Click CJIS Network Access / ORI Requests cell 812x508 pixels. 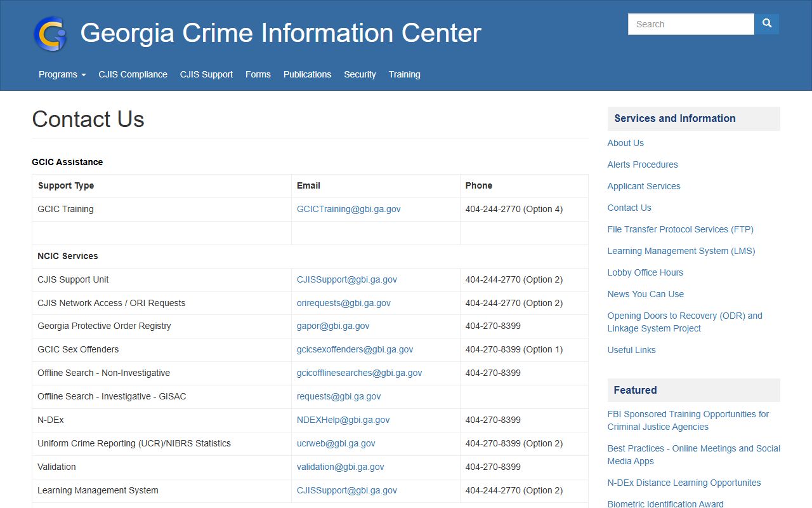click(162, 303)
